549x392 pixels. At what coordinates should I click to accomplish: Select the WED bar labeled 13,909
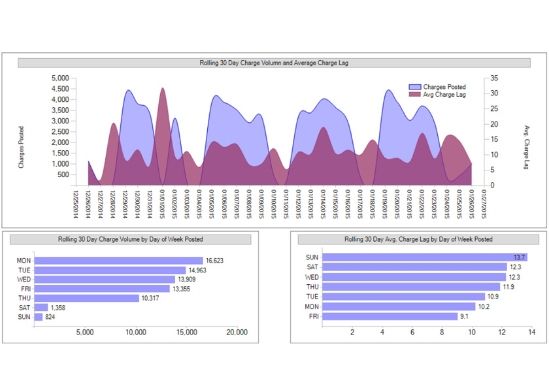coord(105,280)
